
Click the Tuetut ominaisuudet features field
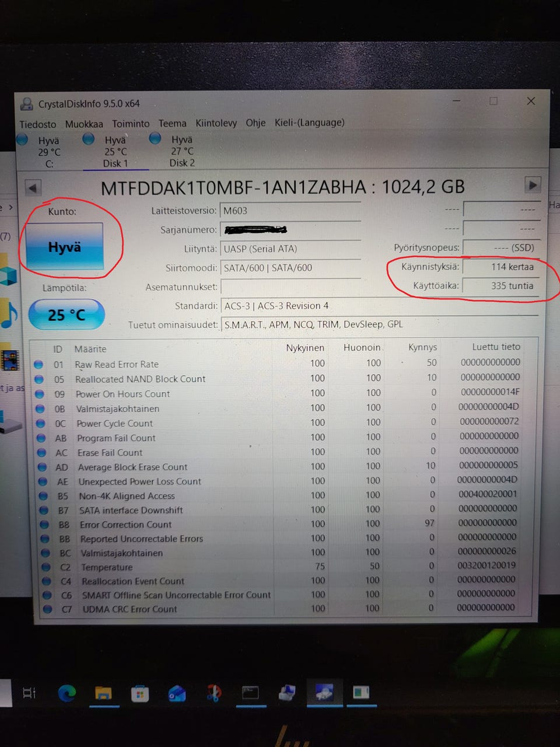point(379,324)
